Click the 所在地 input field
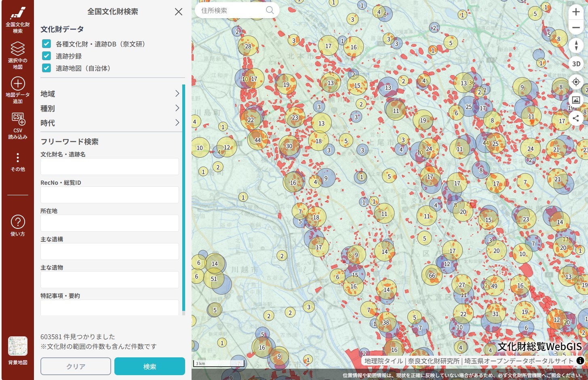The image size is (588, 380). pyautogui.click(x=110, y=223)
